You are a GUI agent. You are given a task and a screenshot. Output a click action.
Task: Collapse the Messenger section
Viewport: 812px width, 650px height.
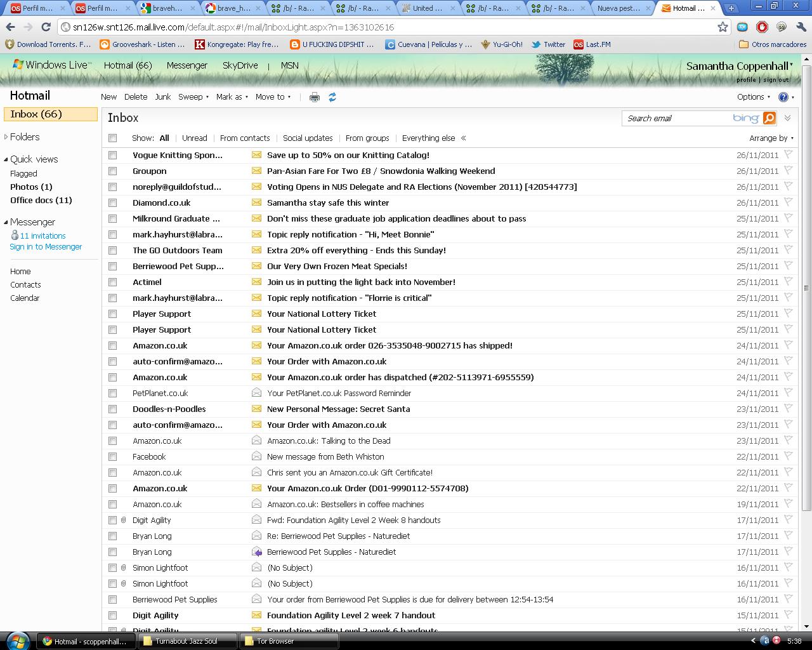6,222
